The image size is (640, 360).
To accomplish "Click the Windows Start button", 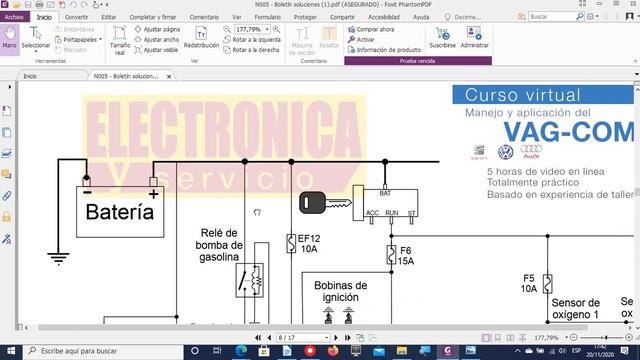I will [11, 351].
